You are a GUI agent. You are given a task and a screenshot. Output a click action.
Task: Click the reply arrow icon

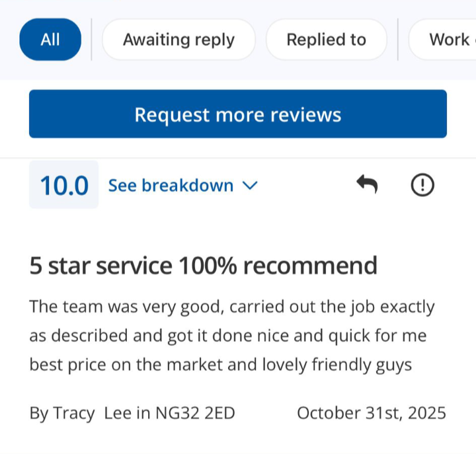(x=367, y=186)
